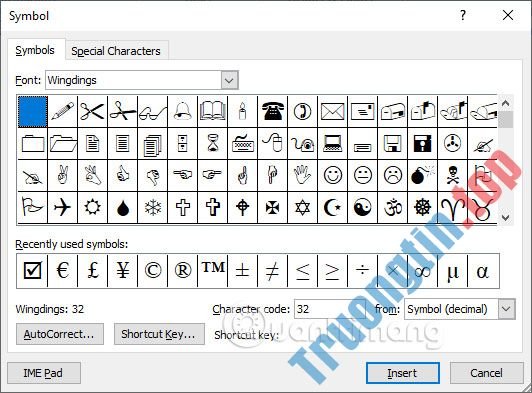Viewport: 532px width, 393px height.
Task: Choose the greater-than-or-equal recent symbol
Action: tap(332, 271)
